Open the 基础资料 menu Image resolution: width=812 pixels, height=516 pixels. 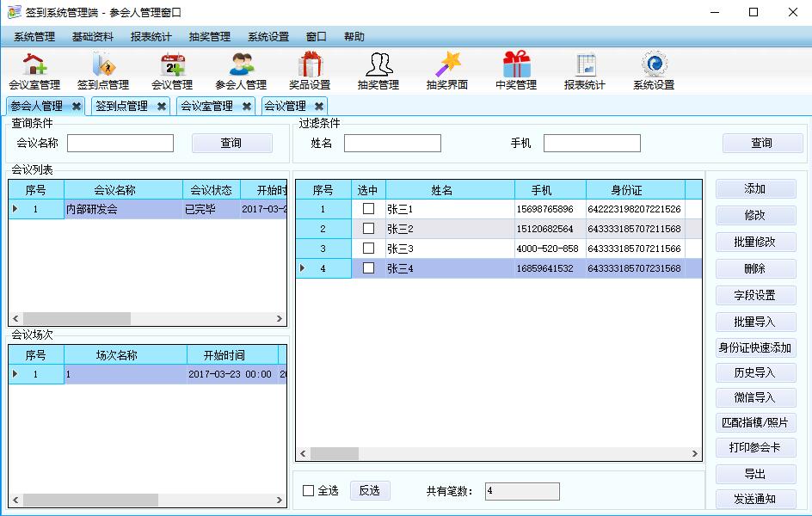pyautogui.click(x=92, y=37)
